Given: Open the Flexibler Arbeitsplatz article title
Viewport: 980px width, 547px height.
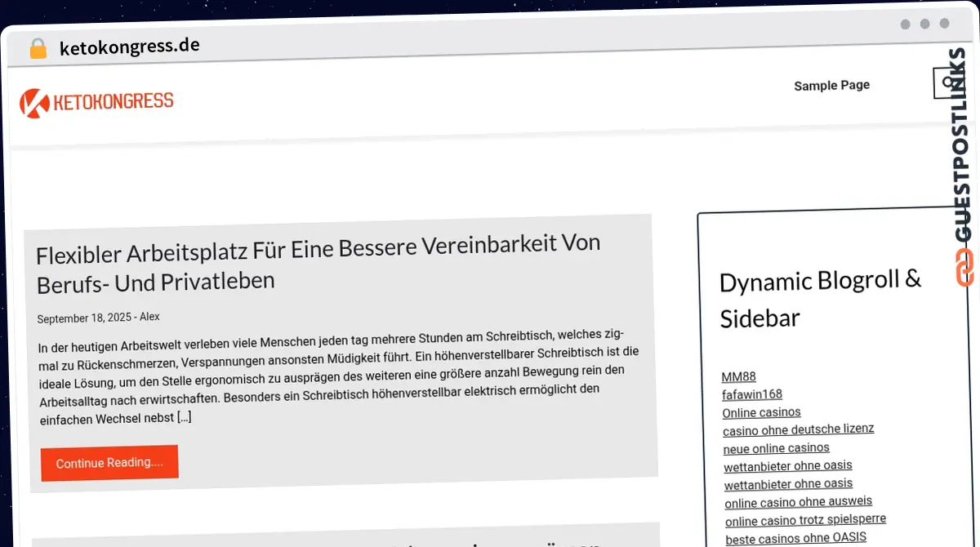Looking at the screenshot, I should (318, 261).
